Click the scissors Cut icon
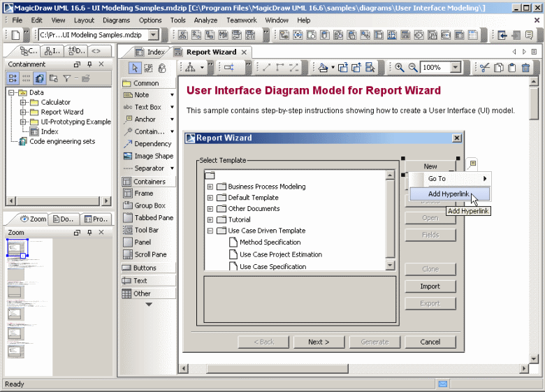This screenshot has height=392, width=545. (x=484, y=67)
